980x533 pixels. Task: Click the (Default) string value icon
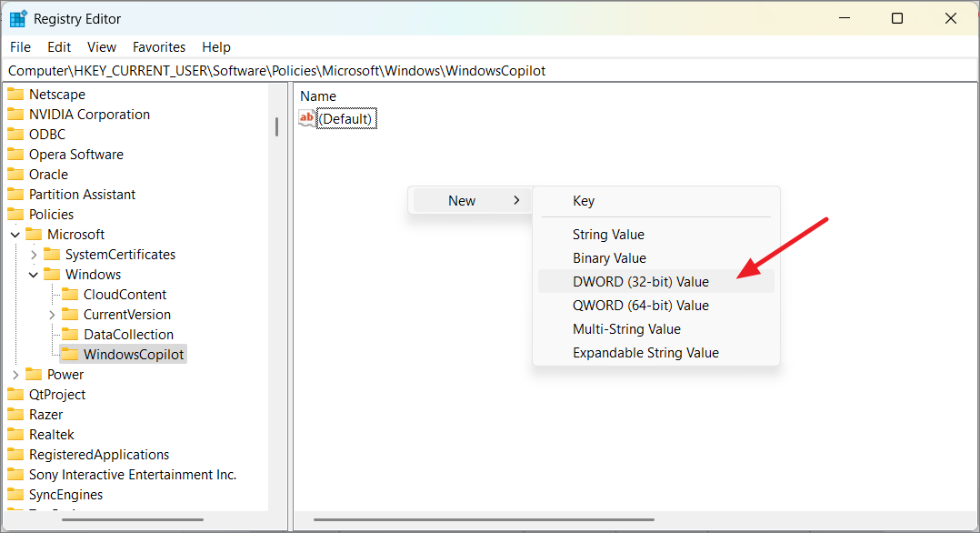pyautogui.click(x=305, y=118)
